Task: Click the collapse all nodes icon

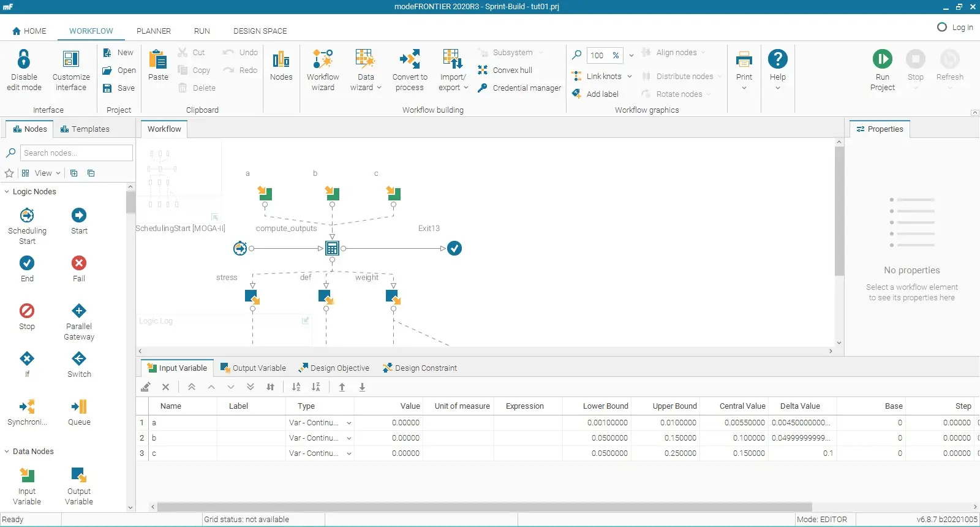Action: [x=91, y=173]
